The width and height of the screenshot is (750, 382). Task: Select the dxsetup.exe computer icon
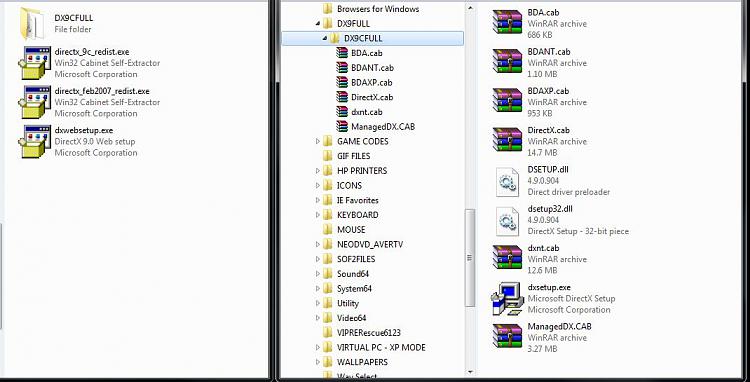[x=507, y=299]
